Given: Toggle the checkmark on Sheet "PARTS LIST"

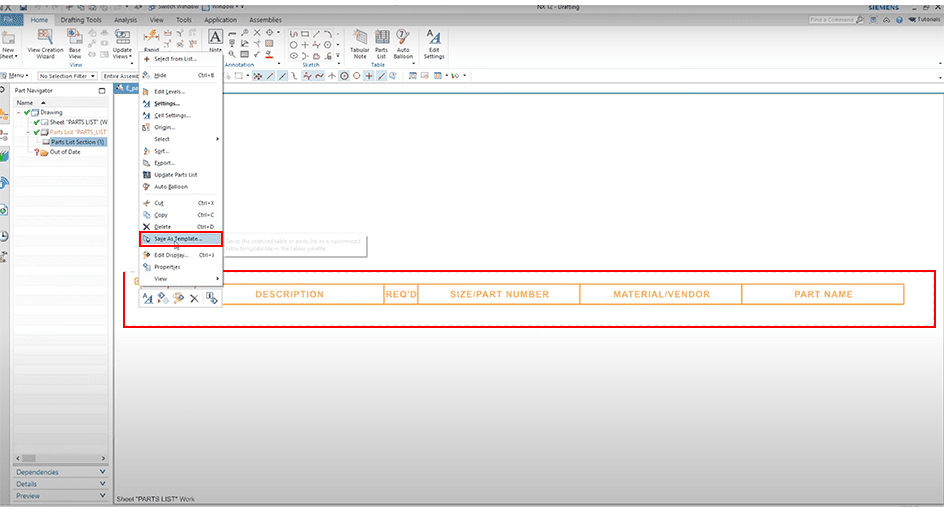Looking at the screenshot, I should pyautogui.click(x=37, y=122).
